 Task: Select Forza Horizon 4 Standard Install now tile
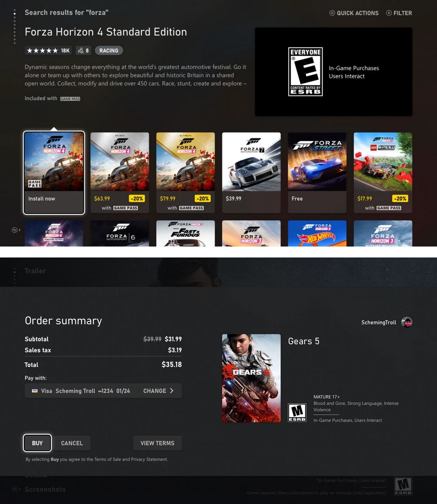pos(54,173)
